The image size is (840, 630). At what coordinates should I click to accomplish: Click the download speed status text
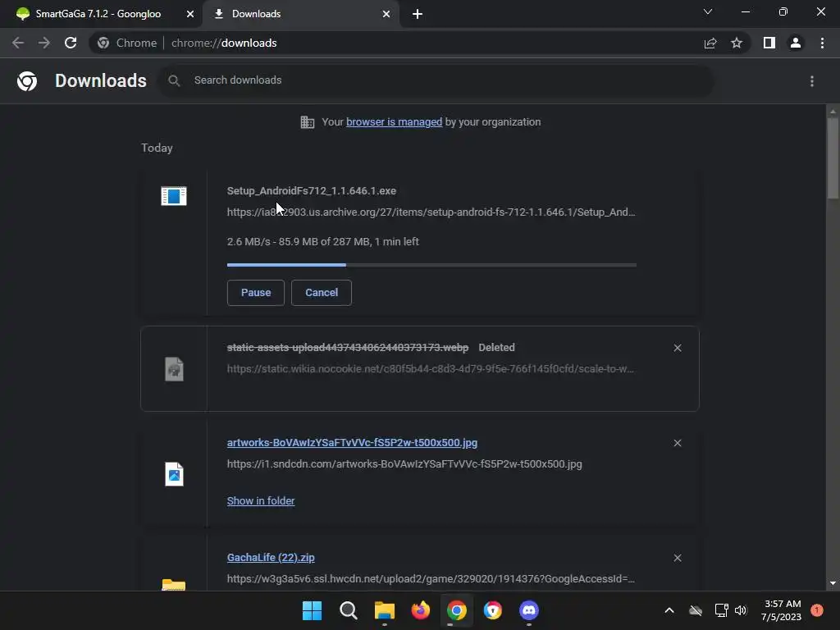coord(323,242)
